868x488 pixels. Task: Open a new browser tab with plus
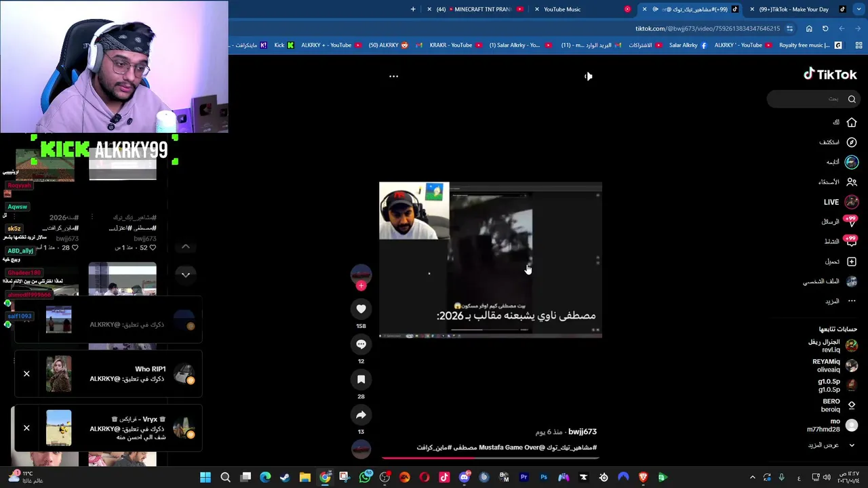pyautogui.click(x=412, y=9)
